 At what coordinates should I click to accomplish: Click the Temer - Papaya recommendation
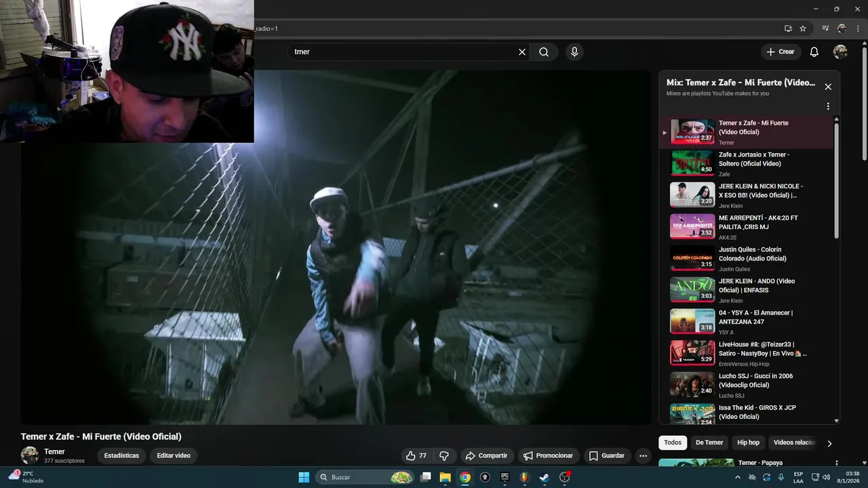pos(760,463)
